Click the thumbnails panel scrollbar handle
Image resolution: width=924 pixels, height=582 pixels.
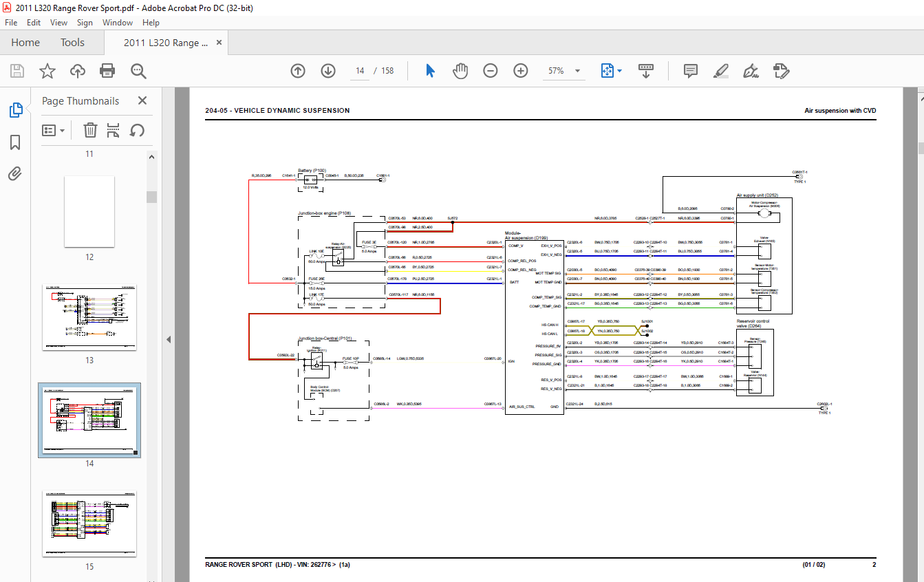tap(152, 197)
